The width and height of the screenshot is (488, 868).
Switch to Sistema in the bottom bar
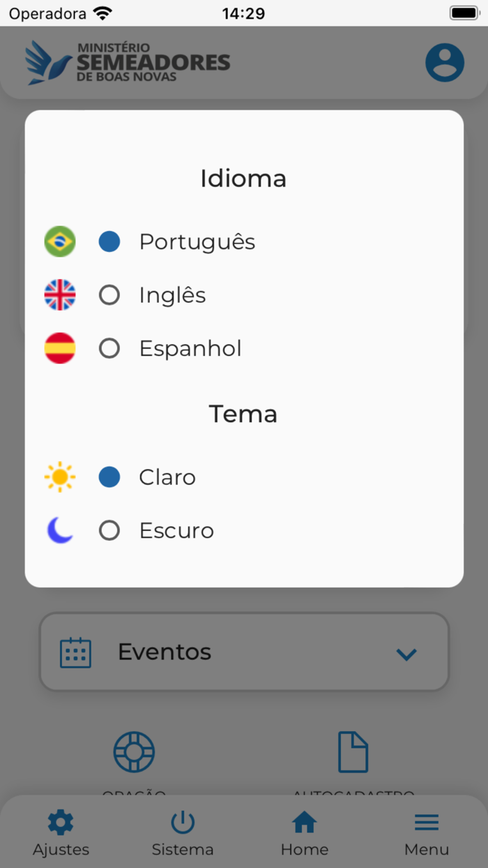183,832
